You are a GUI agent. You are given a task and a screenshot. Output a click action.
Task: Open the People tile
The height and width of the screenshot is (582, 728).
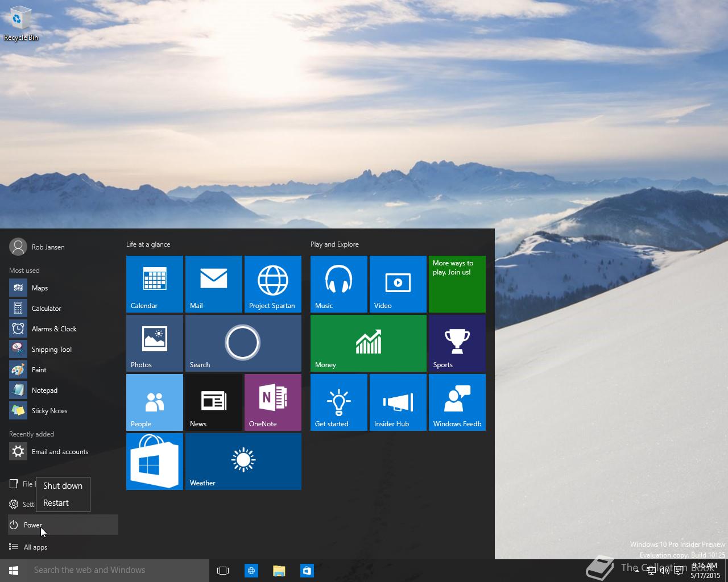pos(155,402)
